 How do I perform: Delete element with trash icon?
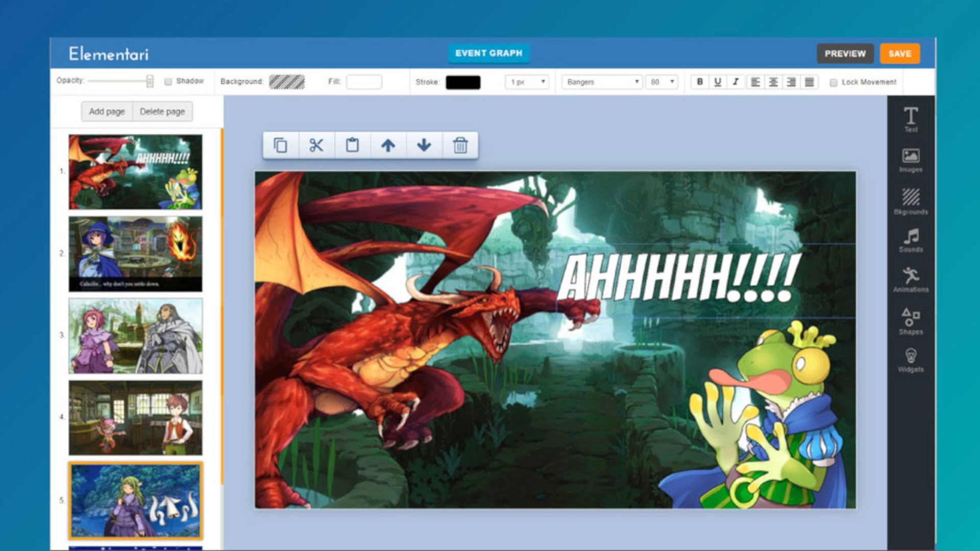[460, 145]
